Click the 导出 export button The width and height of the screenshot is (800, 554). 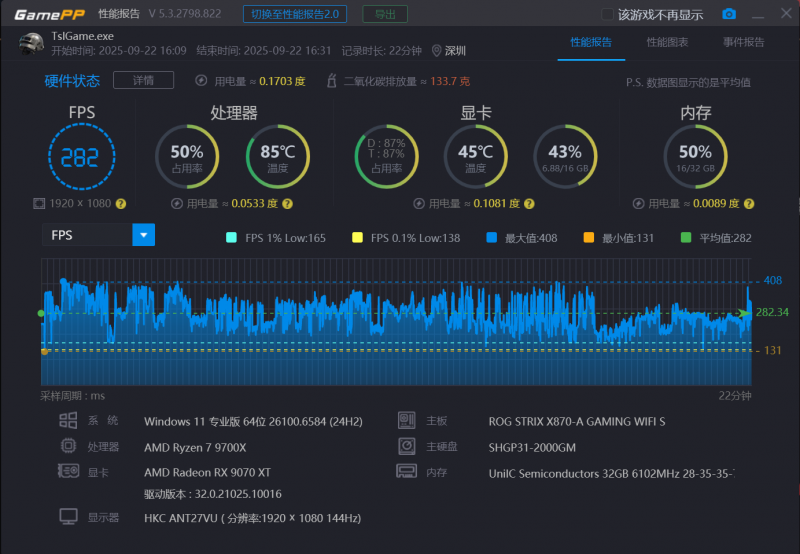tap(384, 14)
